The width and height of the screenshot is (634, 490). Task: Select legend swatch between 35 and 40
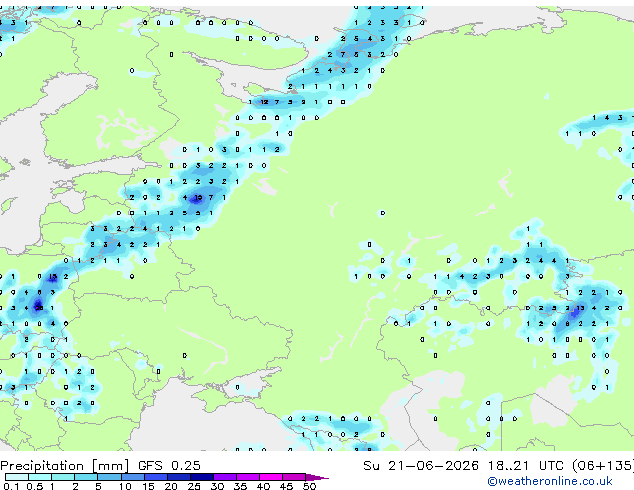click(x=248, y=477)
